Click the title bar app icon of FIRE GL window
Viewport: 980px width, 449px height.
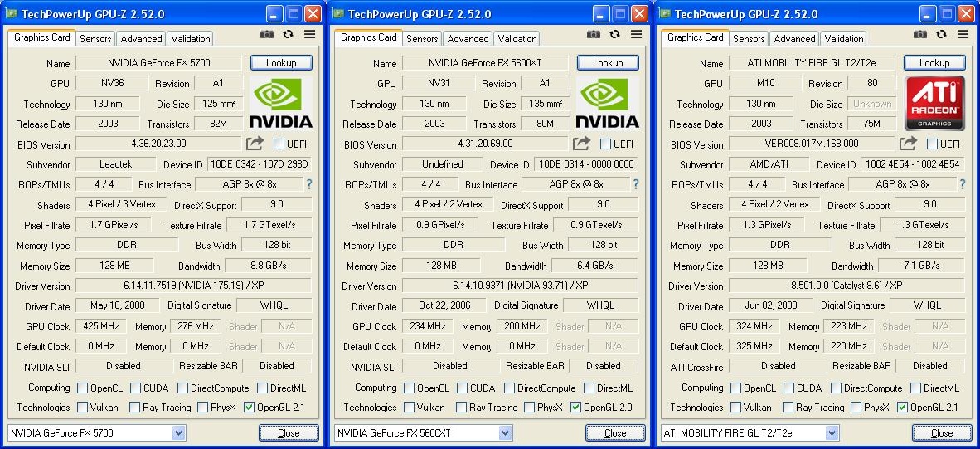665,14
